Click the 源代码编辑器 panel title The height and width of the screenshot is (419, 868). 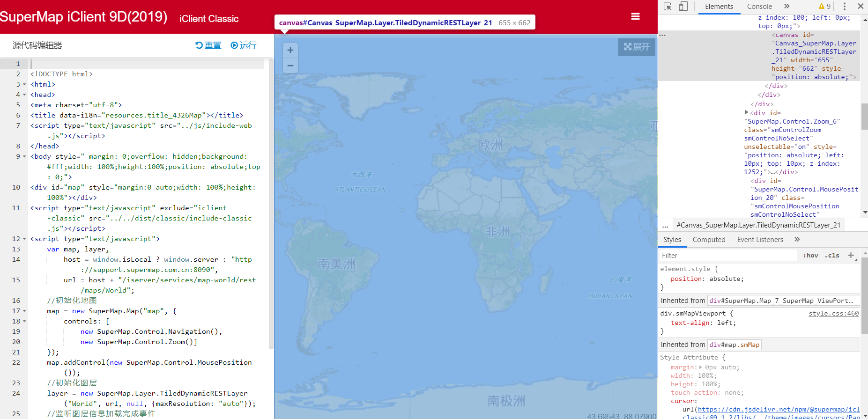tap(37, 45)
